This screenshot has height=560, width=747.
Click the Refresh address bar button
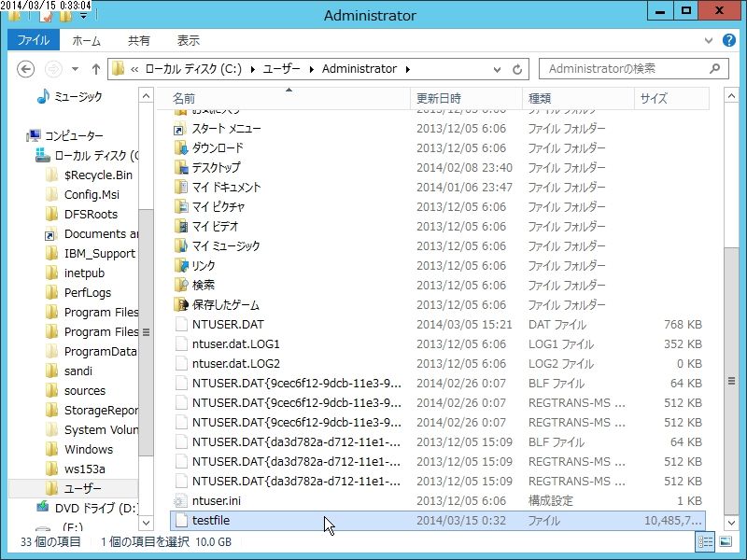point(517,69)
